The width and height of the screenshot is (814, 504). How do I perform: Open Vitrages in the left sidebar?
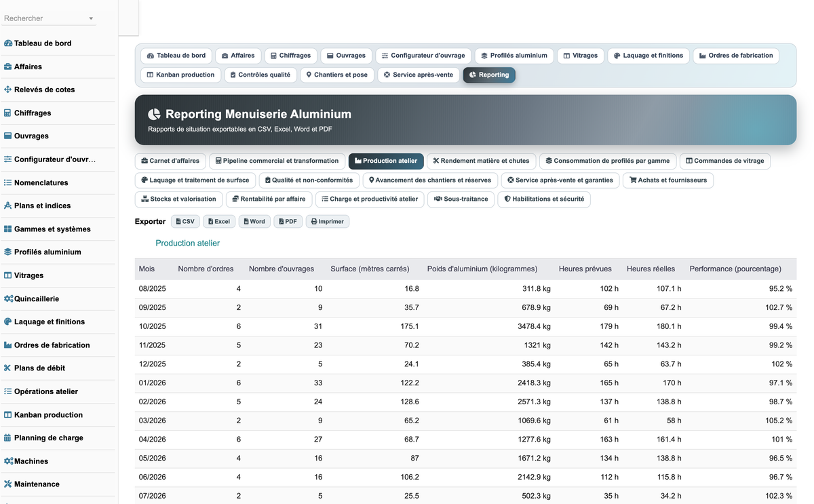click(x=58, y=275)
